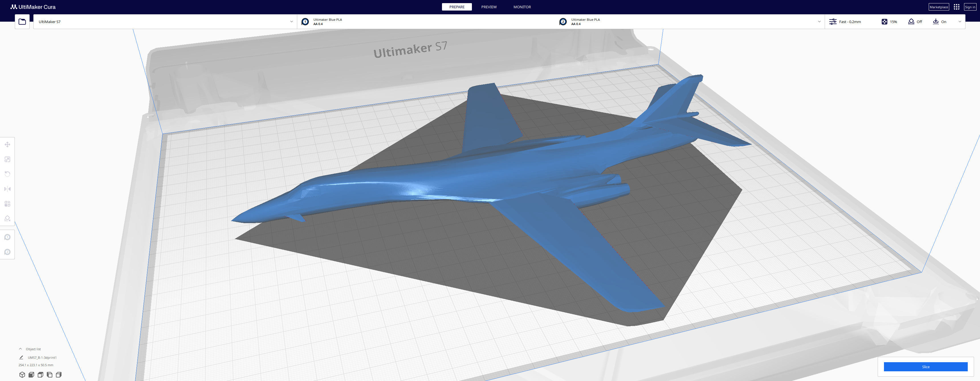The width and height of the screenshot is (980, 381).
Task: Select the Move tool in the sidebar
Action: point(7,145)
